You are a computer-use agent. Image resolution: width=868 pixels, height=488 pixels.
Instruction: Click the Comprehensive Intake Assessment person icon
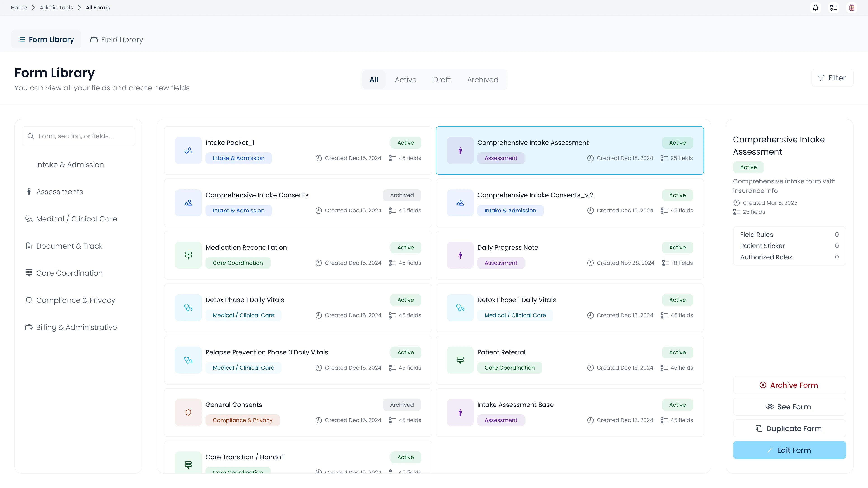(460, 150)
